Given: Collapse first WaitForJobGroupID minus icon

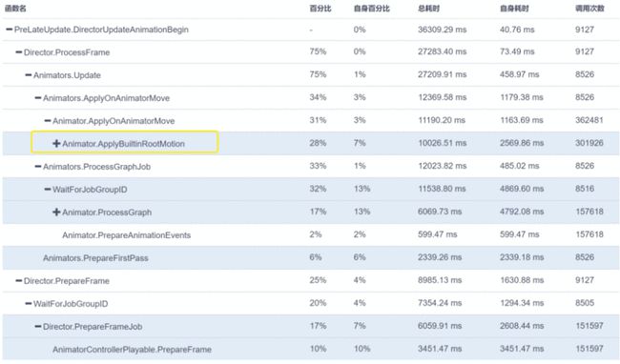Looking at the screenshot, I should tap(48, 190).
